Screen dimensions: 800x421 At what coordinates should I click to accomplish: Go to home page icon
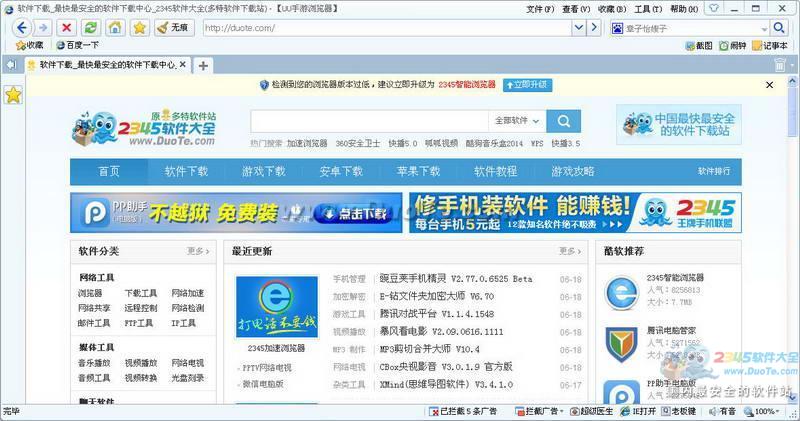pos(115,28)
